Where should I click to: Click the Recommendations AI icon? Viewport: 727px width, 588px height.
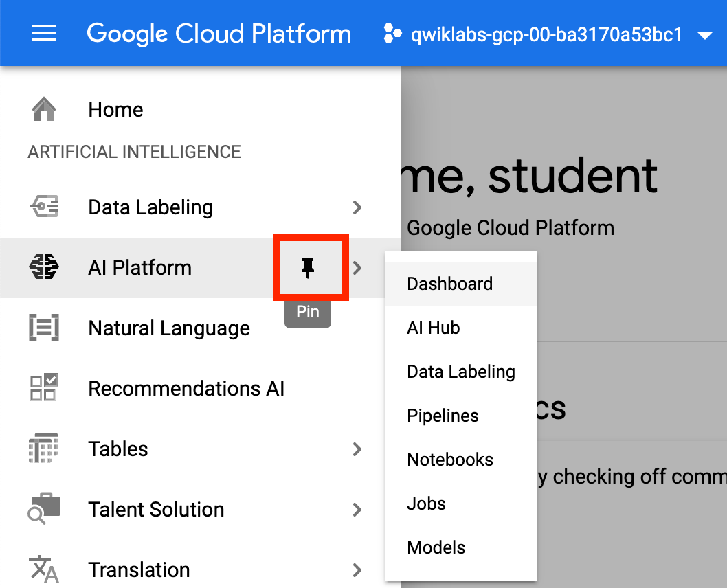tap(44, 387)
